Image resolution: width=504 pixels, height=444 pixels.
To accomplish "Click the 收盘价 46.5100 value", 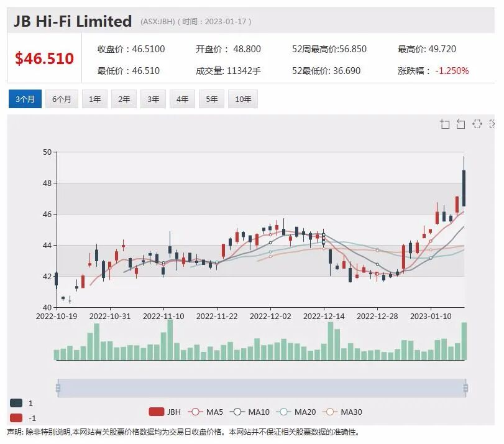I will 131,49.
